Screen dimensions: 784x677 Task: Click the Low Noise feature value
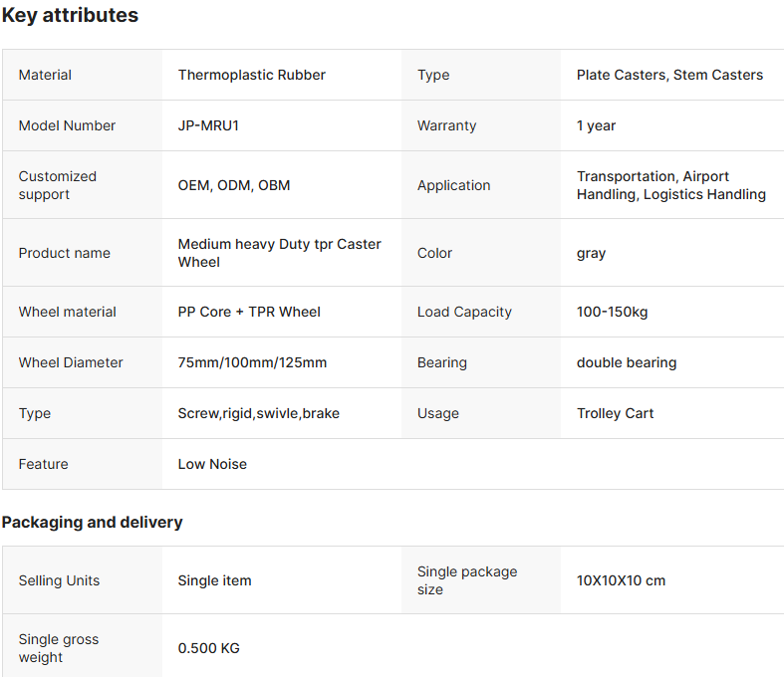[x=212, y=464]
